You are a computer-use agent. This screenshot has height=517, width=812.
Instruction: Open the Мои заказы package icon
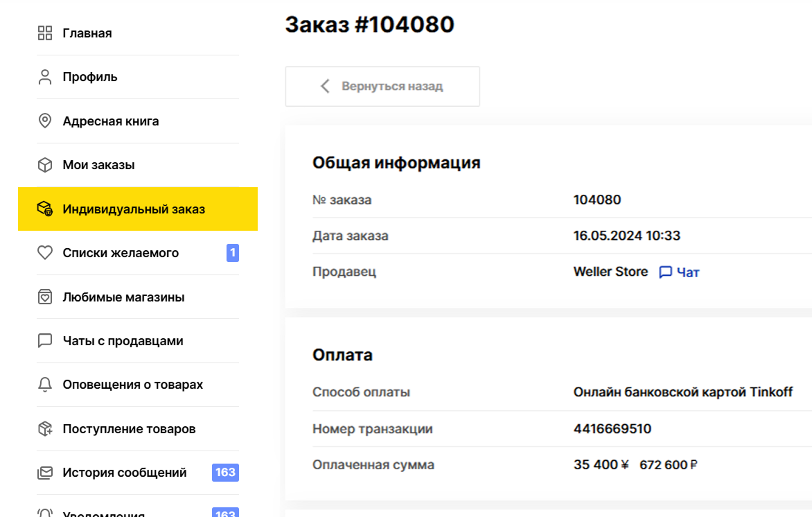tap(44, 164)
